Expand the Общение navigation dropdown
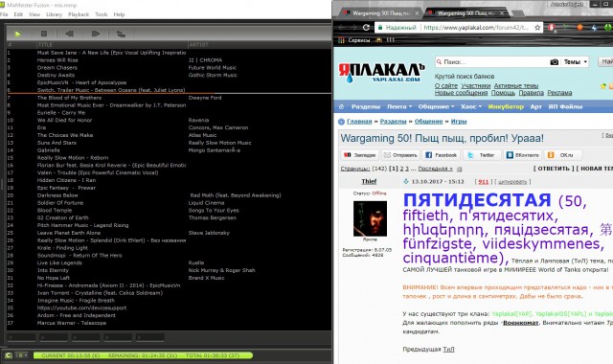This screenshot has width=613, height=364. tap(436, 106)
